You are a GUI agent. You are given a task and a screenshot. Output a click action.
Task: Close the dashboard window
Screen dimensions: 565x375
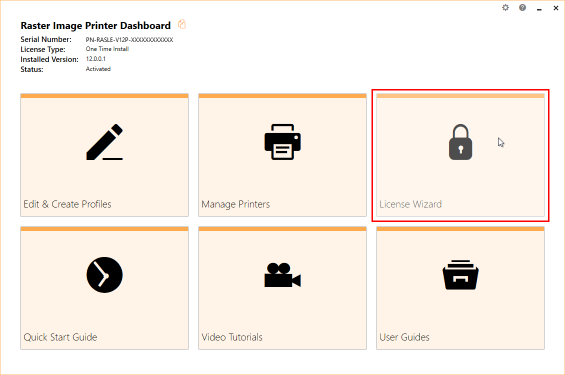click(x=556, y=8)
